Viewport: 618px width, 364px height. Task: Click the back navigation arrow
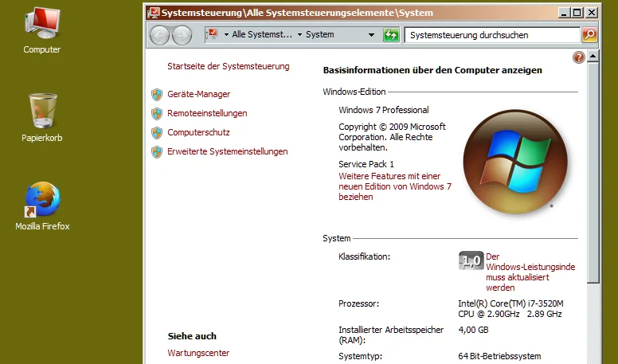pos(159,36)
